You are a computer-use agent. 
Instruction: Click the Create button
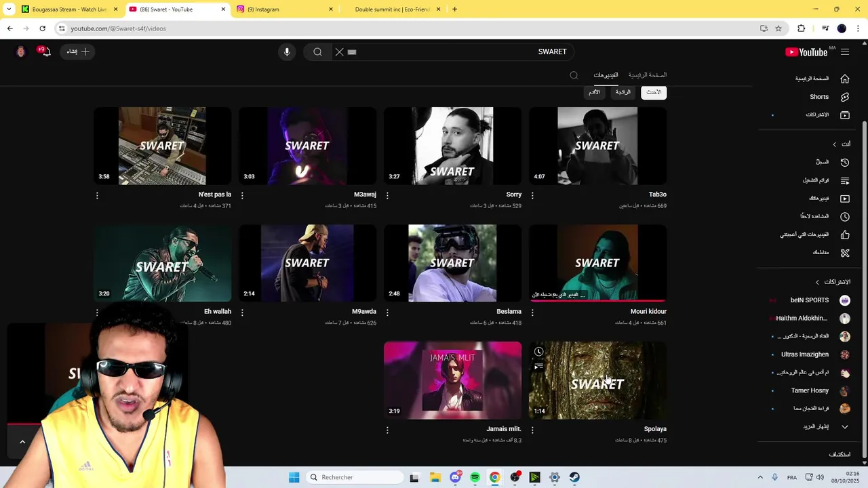tap(78, 52)
